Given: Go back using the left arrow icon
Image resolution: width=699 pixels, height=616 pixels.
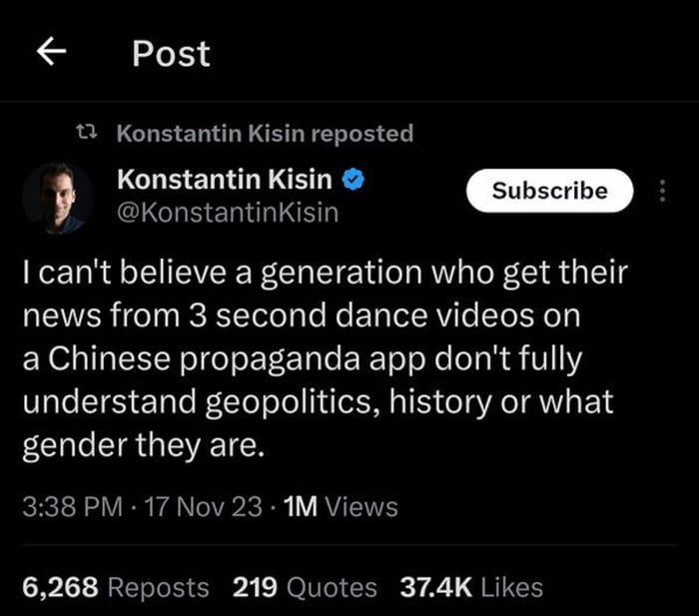Looking at the screenshot, I should point(53,54).
